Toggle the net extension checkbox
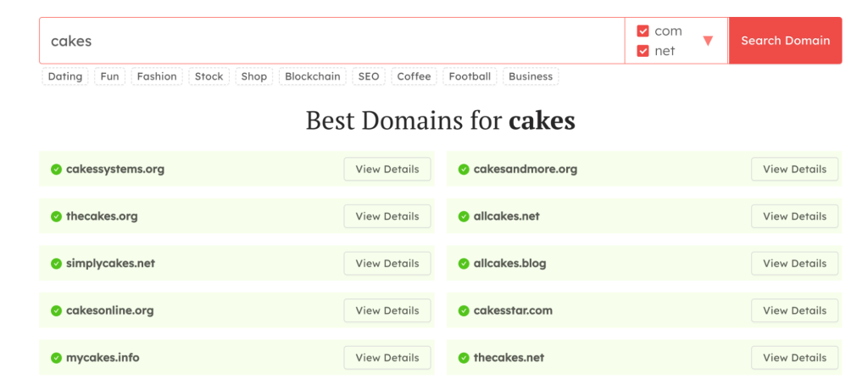 pos(643,51)
